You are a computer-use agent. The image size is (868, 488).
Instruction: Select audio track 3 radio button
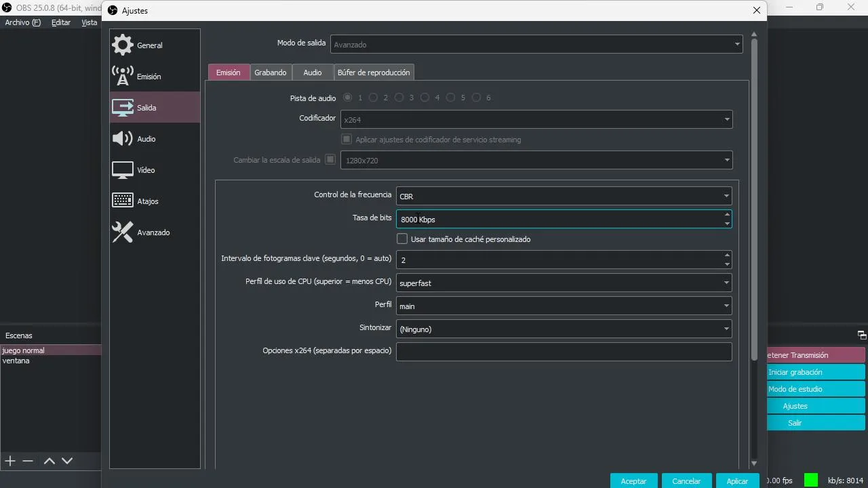(399, 98)
